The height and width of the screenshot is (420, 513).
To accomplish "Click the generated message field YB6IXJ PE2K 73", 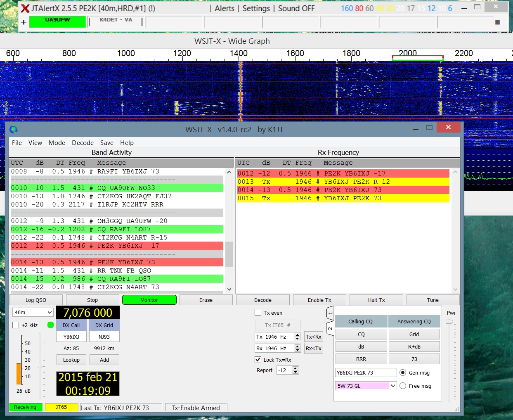I will pyautogui.click(x=366, y=373).
